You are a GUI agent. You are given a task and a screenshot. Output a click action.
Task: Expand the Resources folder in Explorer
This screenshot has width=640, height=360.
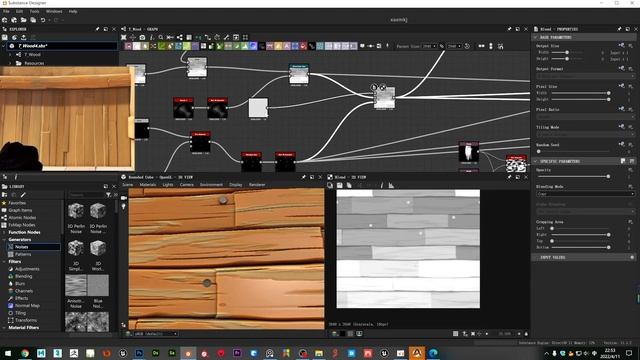(11, 63)
